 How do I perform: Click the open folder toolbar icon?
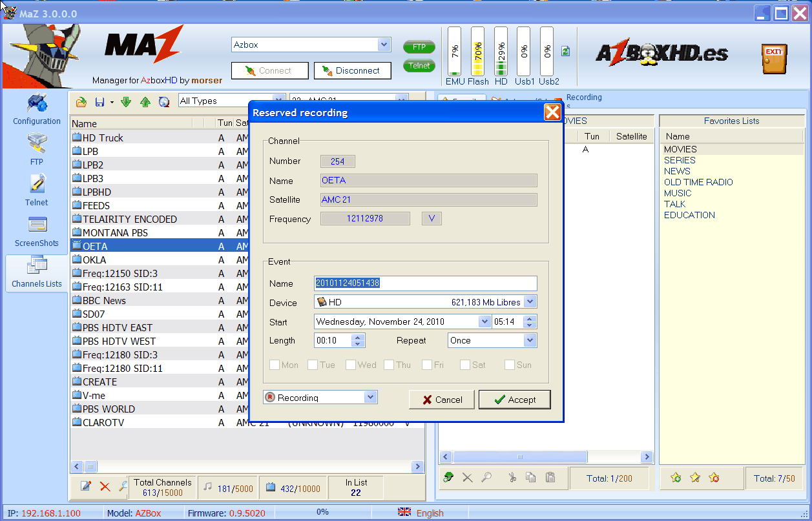pyautogui.click(x=81, y=101)
